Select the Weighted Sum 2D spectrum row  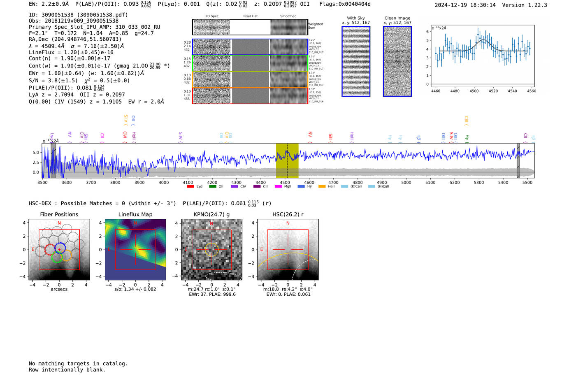pos(250,27)
